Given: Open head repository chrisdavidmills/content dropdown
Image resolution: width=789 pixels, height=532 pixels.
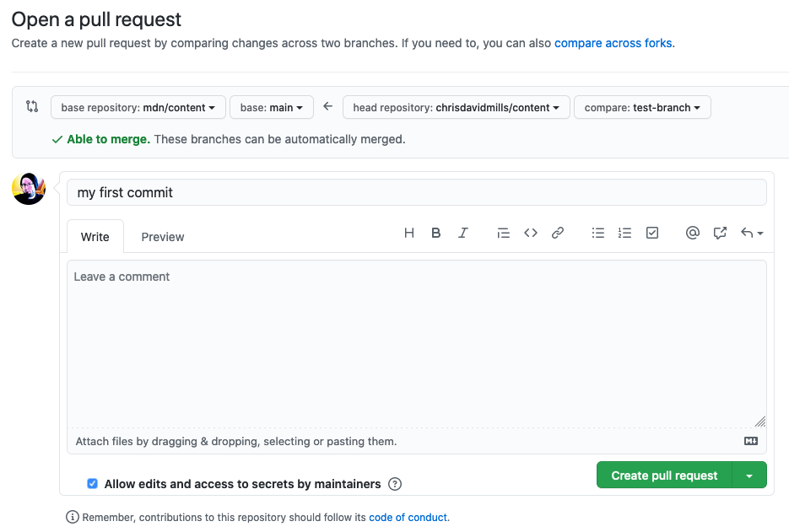Looking at the screenshot, I should click(456, 108).
